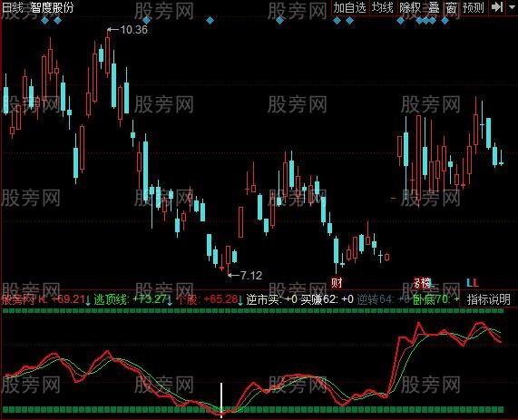Toggle the 除权 ex-rights adjustment
Screen dimensions: 518x420
pos(410,7)
